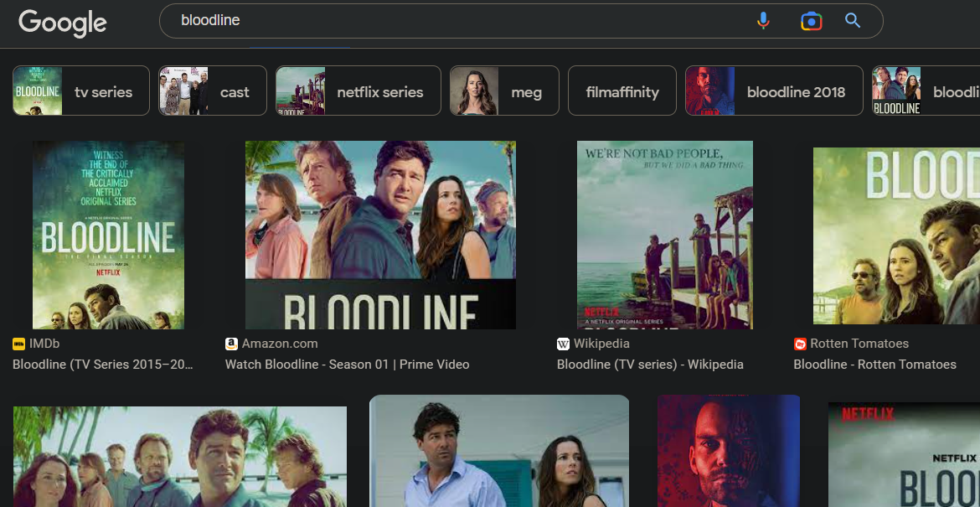Click the Amazon.com favicon
Viewport: 980px width, 507px height.
coord(231,344)
